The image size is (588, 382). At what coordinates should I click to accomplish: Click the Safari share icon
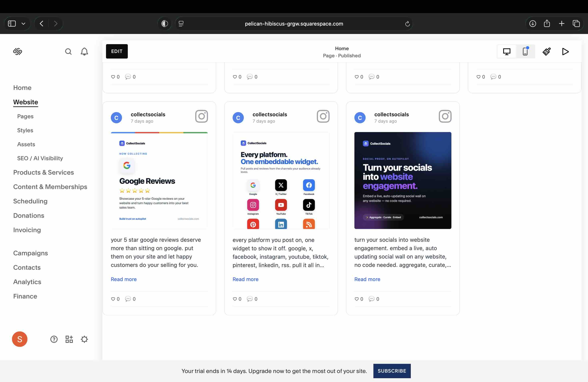pyautogui.click(x=547, y=23)
